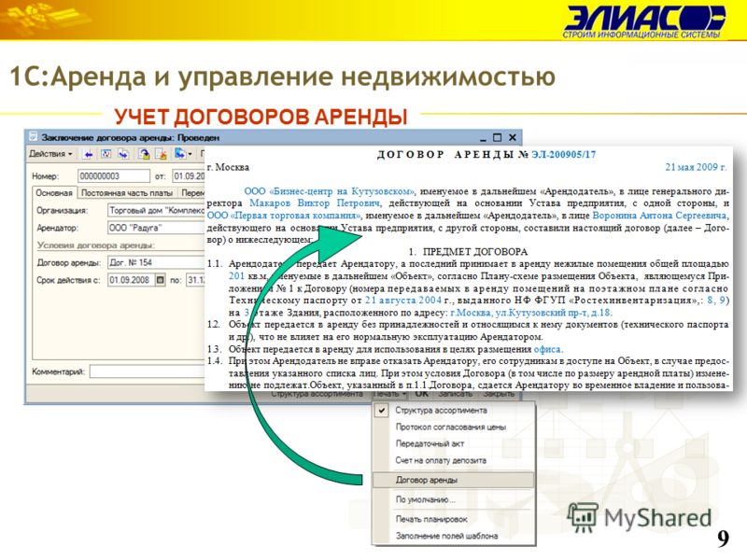
Task: Click the Договор аренды field Дог. № 154
Action: click(x=156, y=262)
